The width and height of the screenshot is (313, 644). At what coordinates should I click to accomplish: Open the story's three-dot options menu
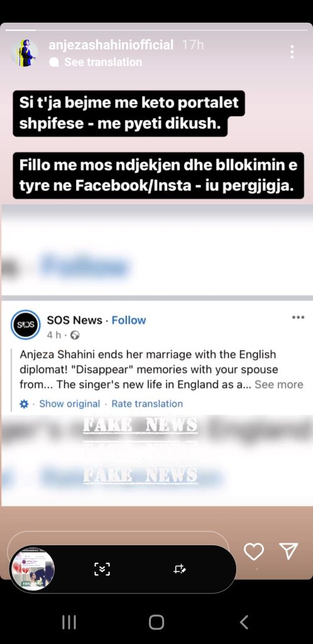(292, 52)
